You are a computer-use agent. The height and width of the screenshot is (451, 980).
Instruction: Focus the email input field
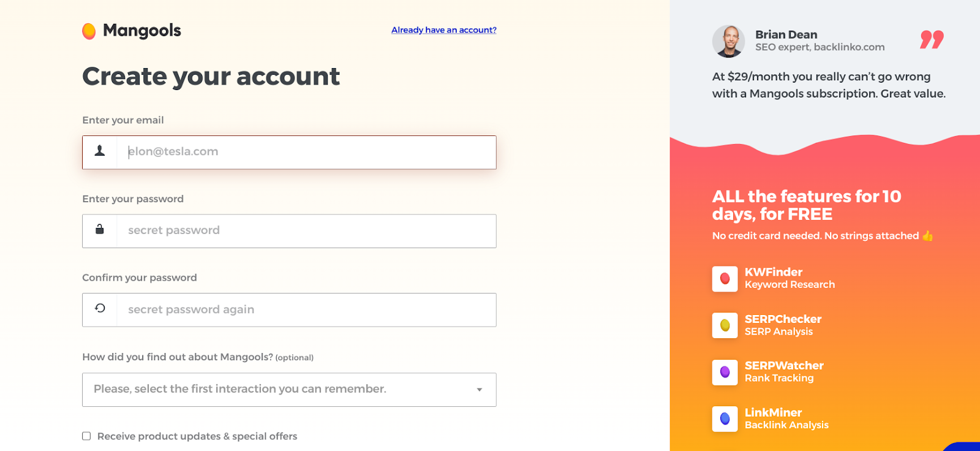click(306, 152)
